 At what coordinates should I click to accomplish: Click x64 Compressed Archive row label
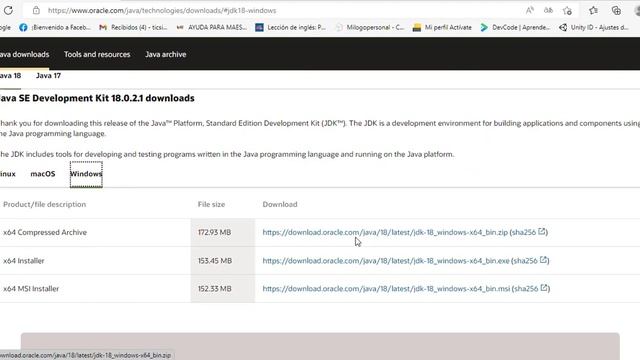[45, 232]
